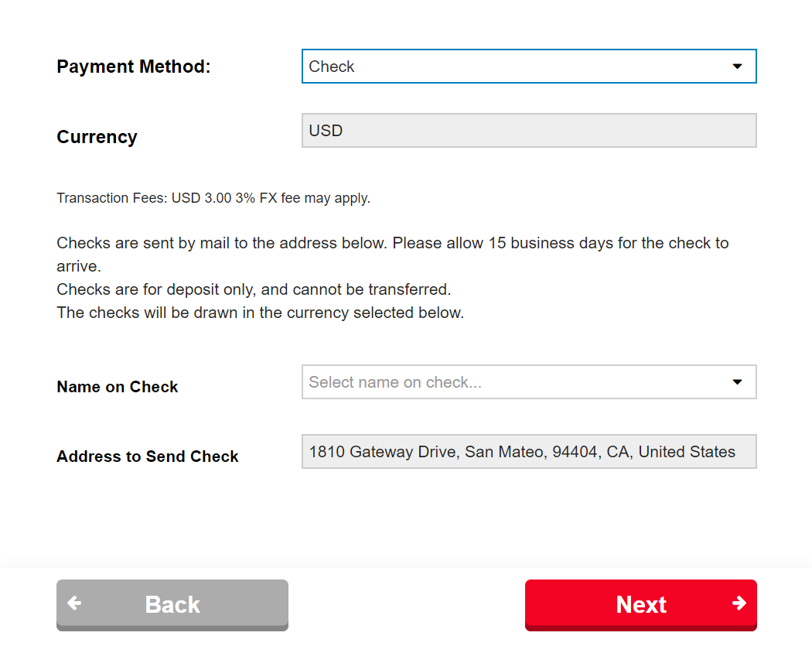The height and width of the screenshot is (653, 812).
Task: Click 'Checks are for deposit only' text line
Action: (x=254, y=289)
